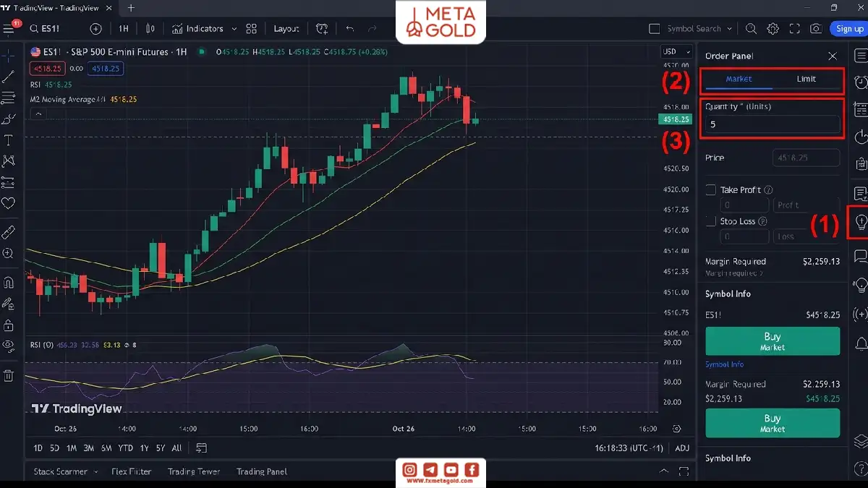Select the 1D date range
Viewport: 868px width, 488px height.
click(x=38, y=448)
